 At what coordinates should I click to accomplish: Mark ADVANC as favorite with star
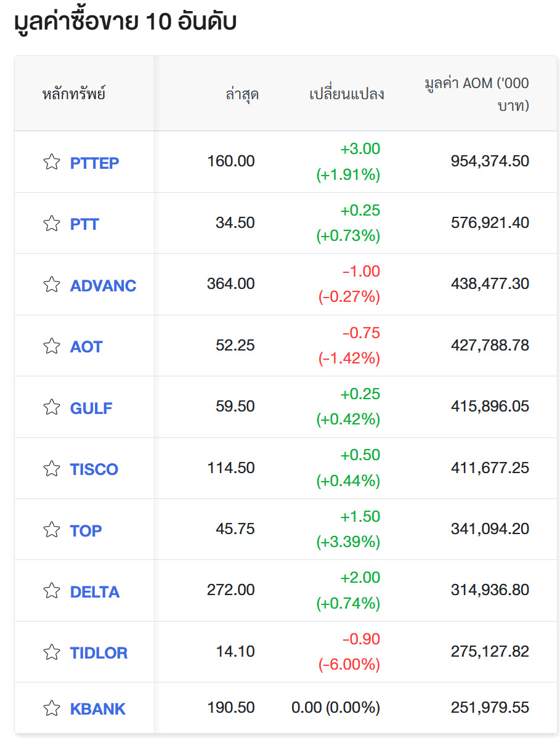pos(52,285)
